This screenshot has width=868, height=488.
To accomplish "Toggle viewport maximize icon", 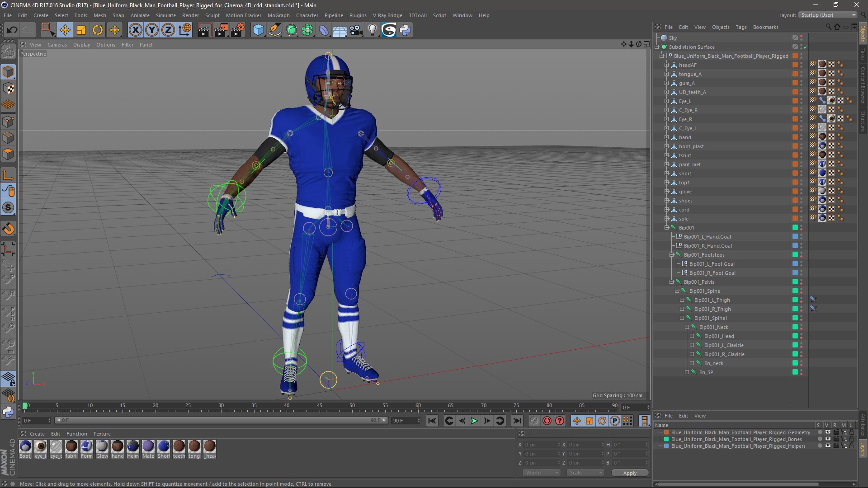I will (x=646, y=44).
